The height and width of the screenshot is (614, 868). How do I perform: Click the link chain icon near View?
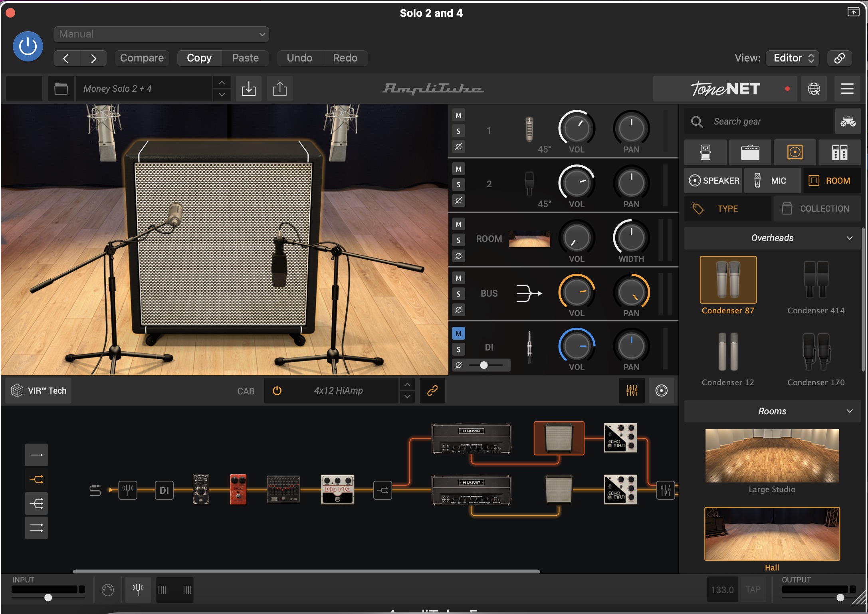pos(839,58)
